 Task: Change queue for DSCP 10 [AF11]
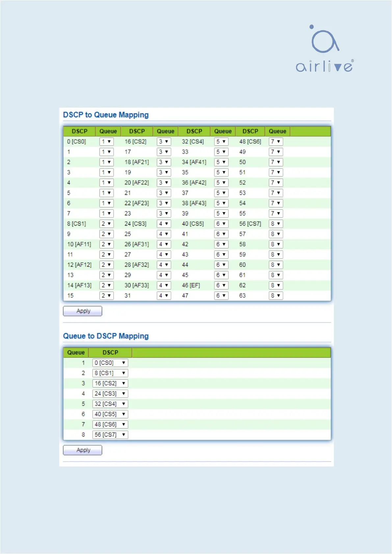tap(106, 244)
